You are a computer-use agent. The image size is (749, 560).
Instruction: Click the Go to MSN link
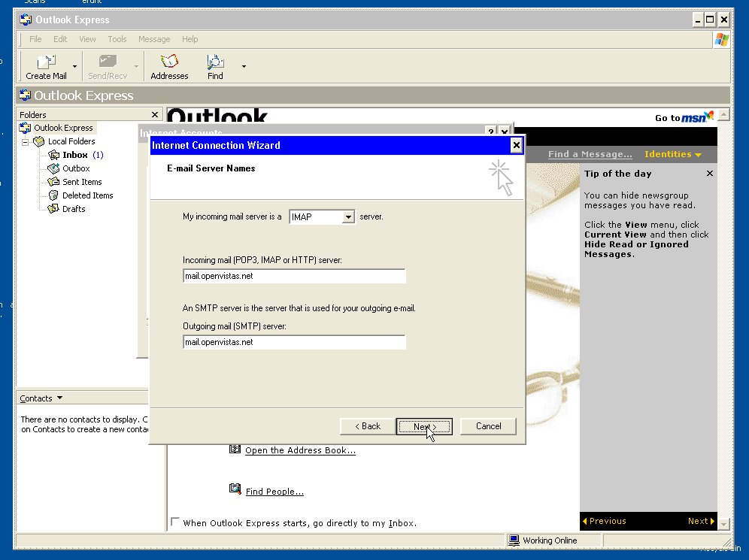684,117
